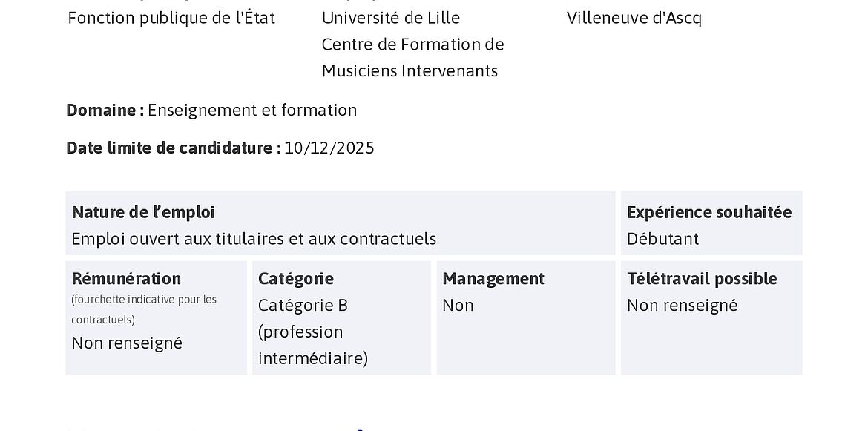Click the "Management" heading
Screen dimensions: 868x431
coord(493,279)
